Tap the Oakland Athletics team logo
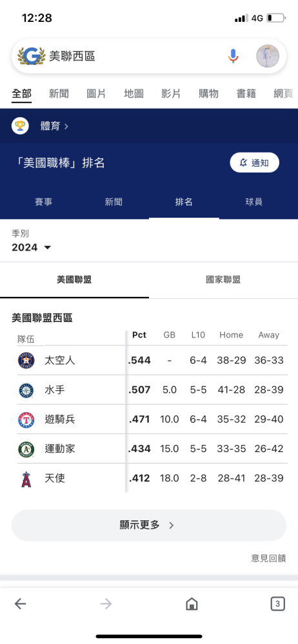 [x=26, y=449]
